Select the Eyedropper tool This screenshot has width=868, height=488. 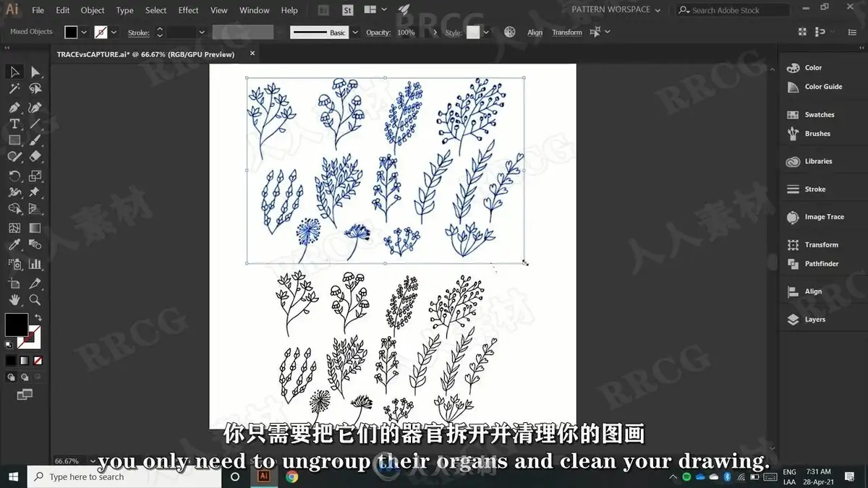coord(14,245)
